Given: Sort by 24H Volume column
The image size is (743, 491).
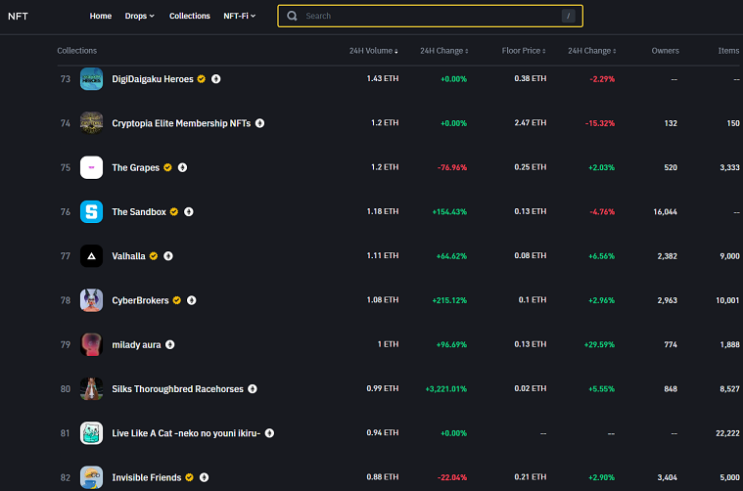Looking at the screenshot, I should pyautogui.click(x=373, y=51).
